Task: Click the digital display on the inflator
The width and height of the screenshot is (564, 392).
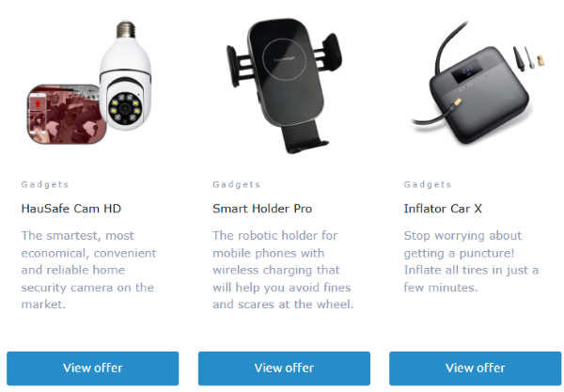Action: [466, 71]
